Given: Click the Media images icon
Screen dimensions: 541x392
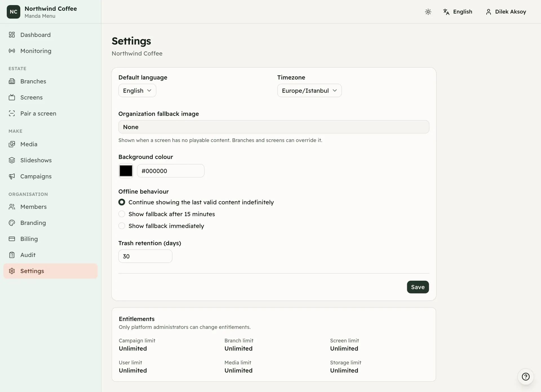Looking at the screenshot, I should click(x=12, y=144).
